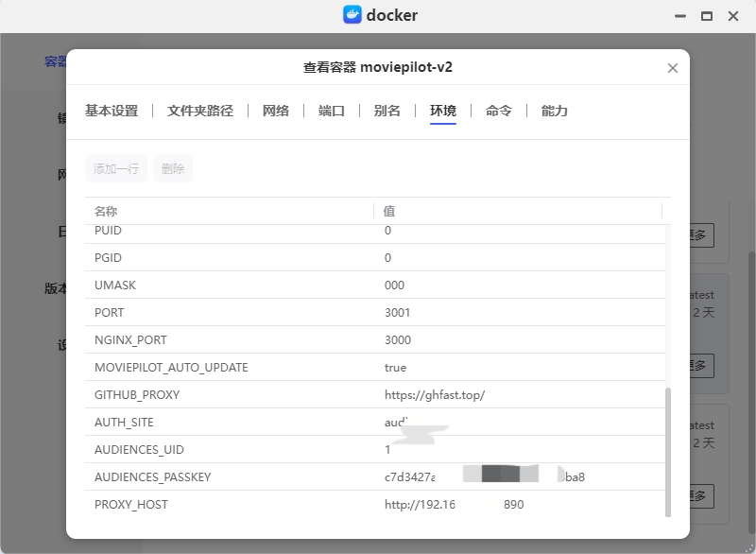
Task: Open the 网络 tab
Action: click(x=276, y=111)
